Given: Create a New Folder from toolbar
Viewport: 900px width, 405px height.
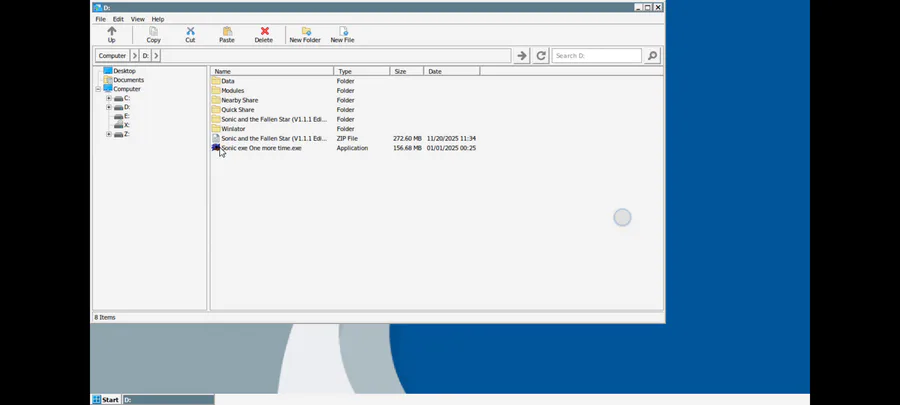Looking at the screenshot, I should tap(305, 35).
